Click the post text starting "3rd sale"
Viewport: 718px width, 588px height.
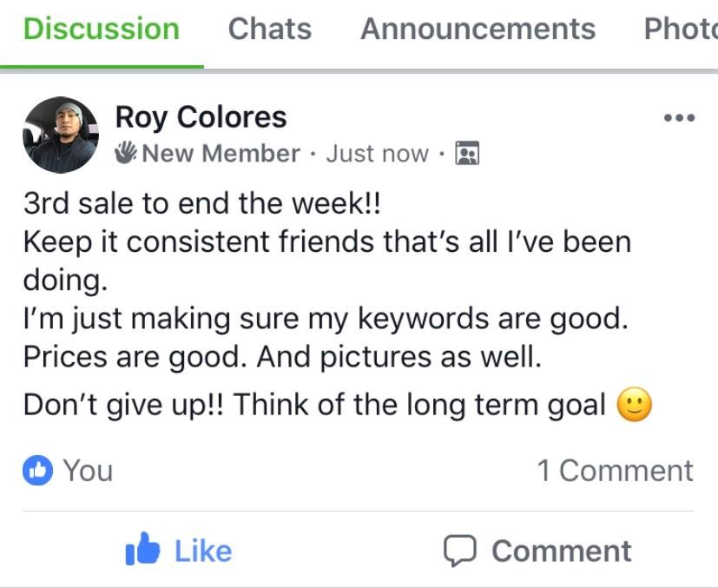[201, 206]
